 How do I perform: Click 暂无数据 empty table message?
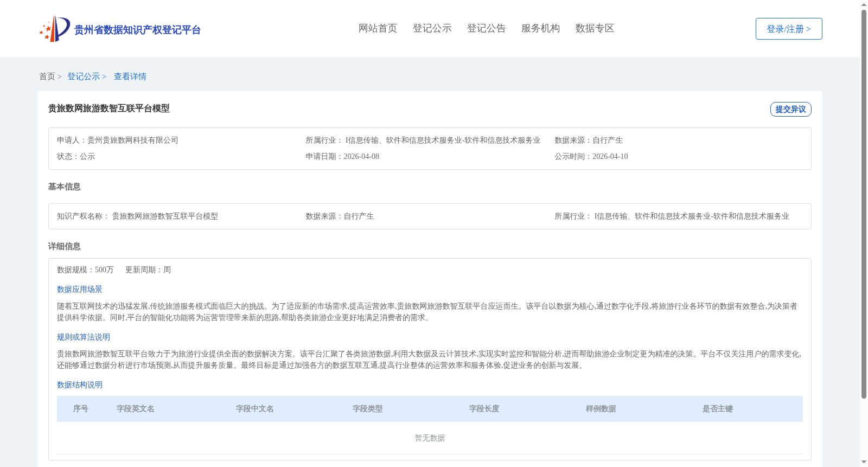[430, 438]
